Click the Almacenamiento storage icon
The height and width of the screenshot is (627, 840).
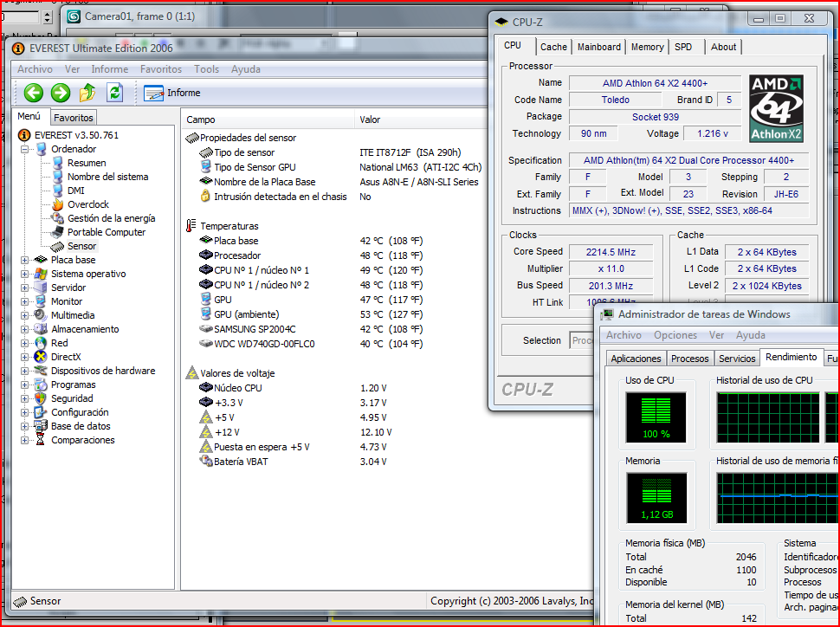(41, 329)
